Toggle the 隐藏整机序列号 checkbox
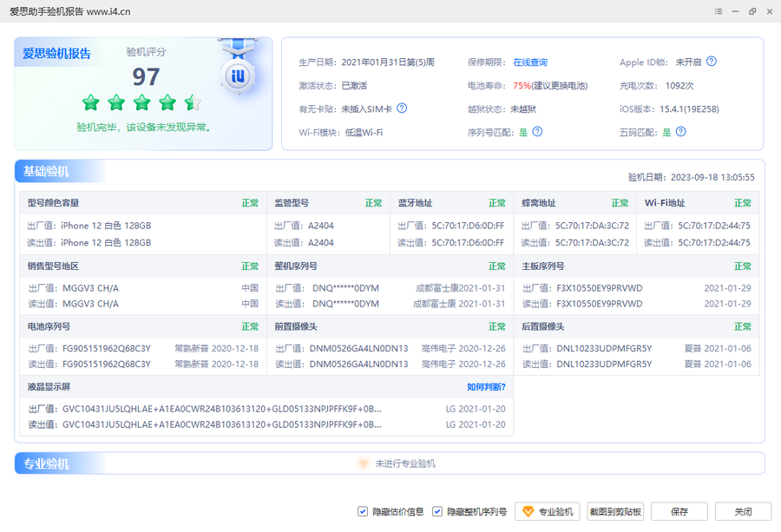This screenshot has height=532, width=781. (x=436, y=511)
